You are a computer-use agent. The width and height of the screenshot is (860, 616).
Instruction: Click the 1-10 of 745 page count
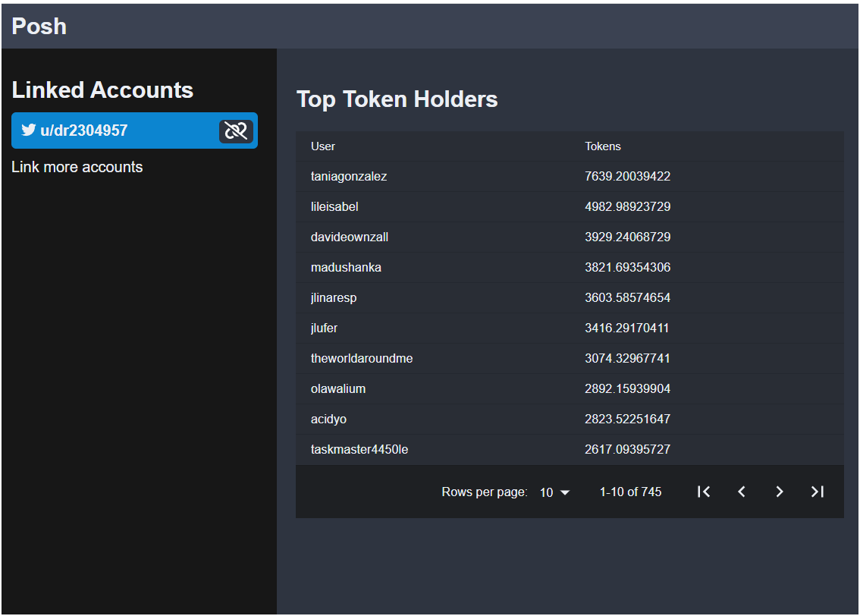click(631, 492)
